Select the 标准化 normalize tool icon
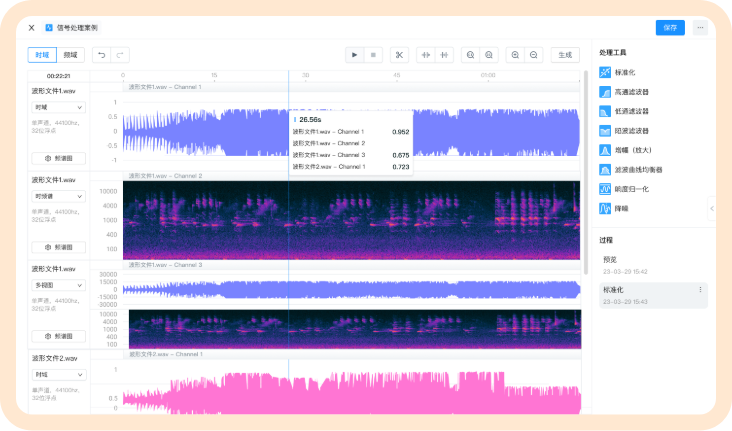Screen dimensions: 732x431 pos(605,73)
